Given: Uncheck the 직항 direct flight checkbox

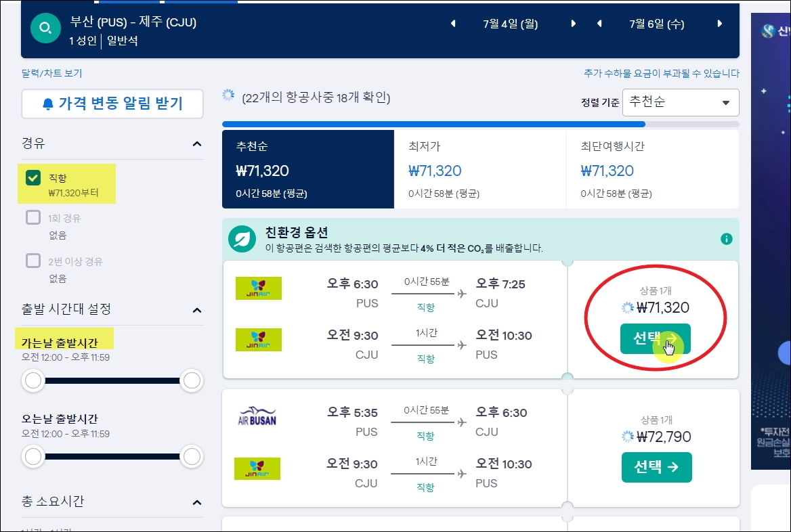Looking at the screenshot, I should 33,177.
